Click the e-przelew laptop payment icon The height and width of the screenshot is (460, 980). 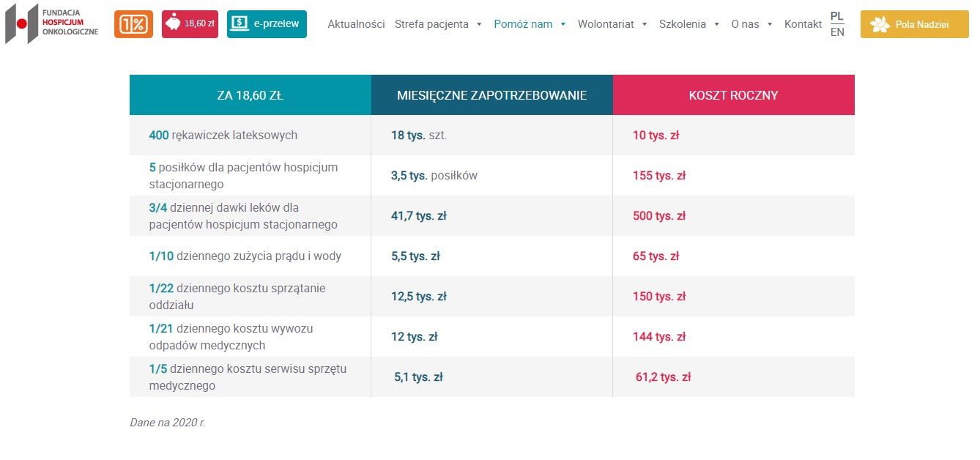[x=240, y=23]
